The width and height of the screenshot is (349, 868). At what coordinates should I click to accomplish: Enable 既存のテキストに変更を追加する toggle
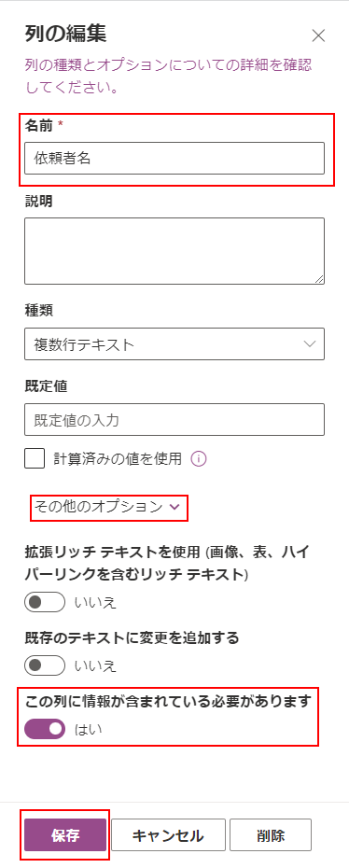(45, 665)
